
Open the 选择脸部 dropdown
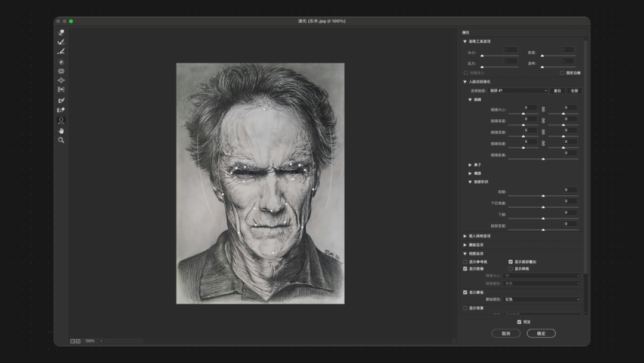pos(518,91)
